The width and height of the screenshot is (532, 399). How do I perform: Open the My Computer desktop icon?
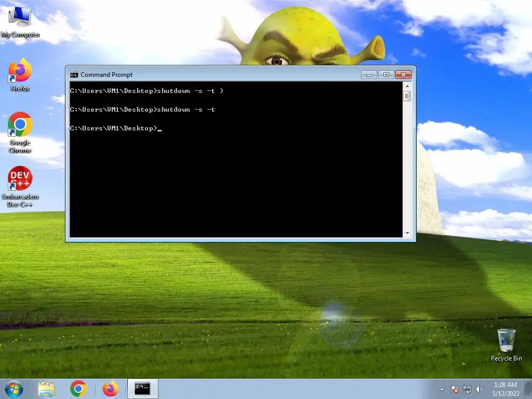(x=20, y=22)
